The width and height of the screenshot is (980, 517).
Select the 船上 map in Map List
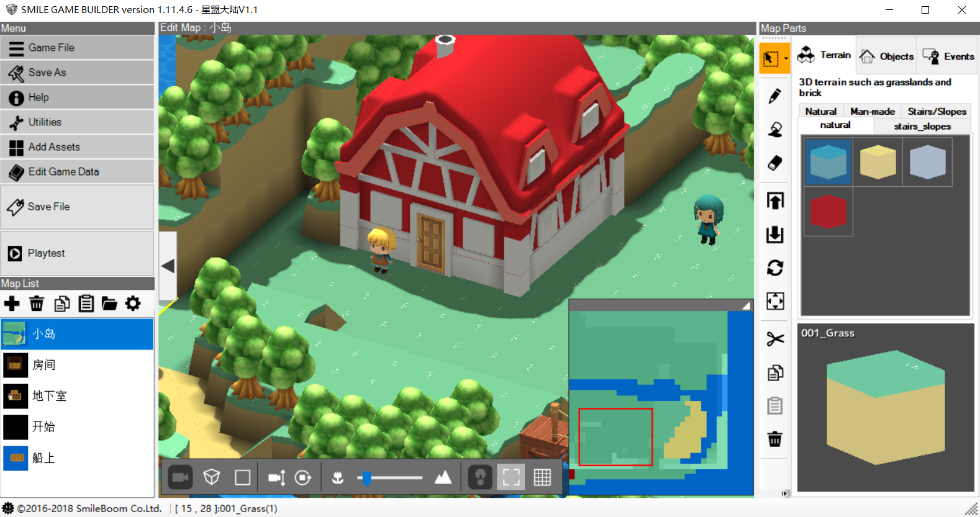click(77, 458)
